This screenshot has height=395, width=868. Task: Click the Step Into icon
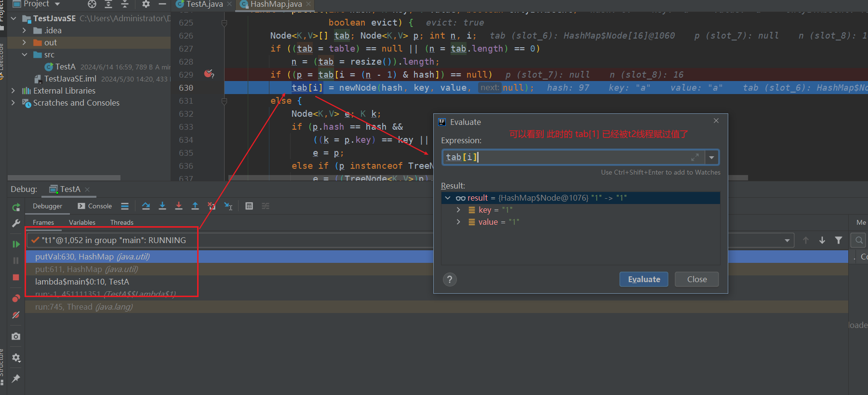(162, 206)
